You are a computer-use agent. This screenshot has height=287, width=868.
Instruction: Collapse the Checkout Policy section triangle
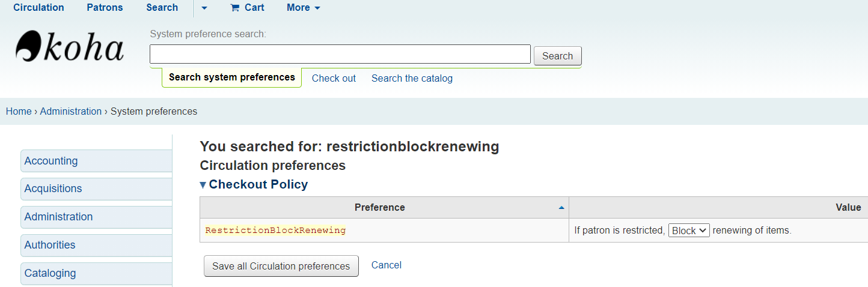[x=203, y=185]
